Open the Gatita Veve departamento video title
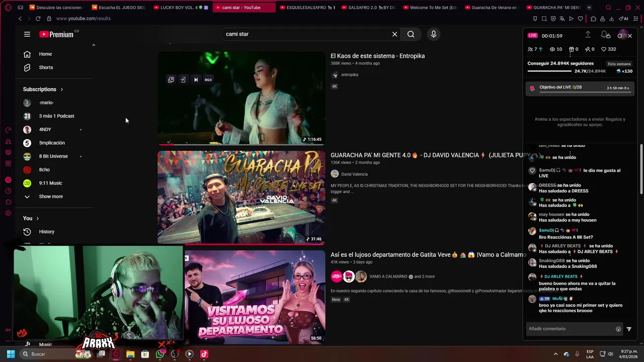The height and width of the screenshot is (362, 644). (x=428, y=255)
